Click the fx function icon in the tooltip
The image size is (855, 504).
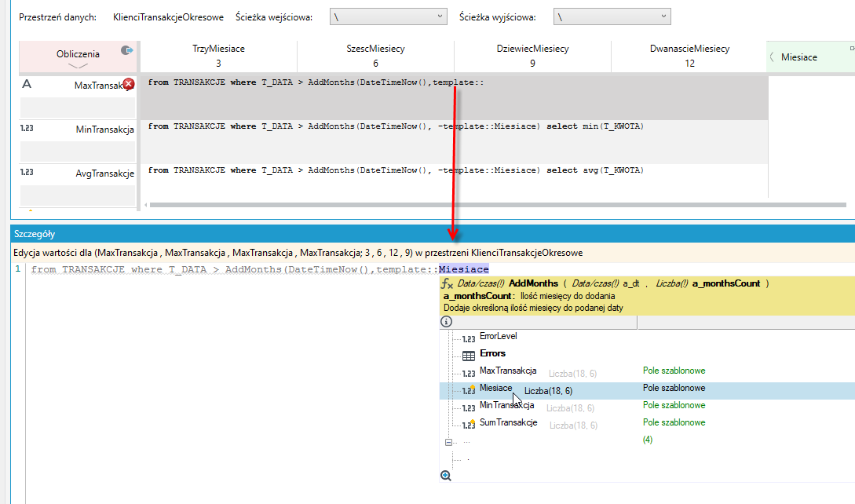(x=448, y=283)
